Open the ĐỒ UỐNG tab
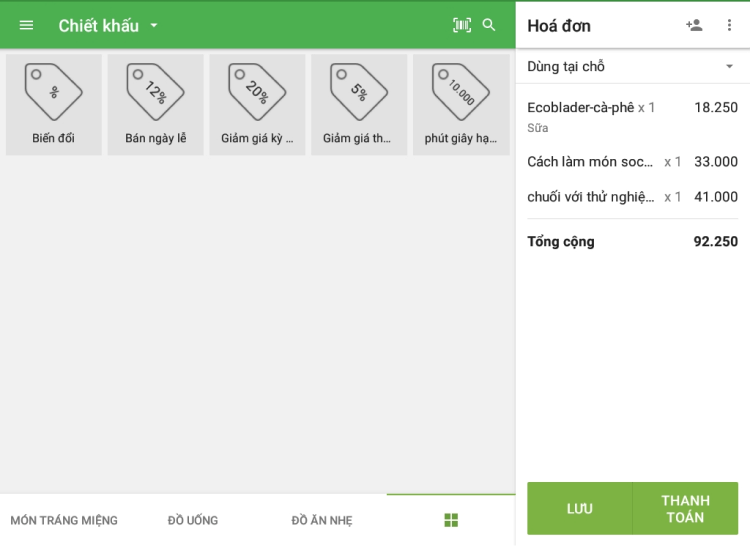Image resolution: width=750 pixels, height=546 pixels. point(193,520)
